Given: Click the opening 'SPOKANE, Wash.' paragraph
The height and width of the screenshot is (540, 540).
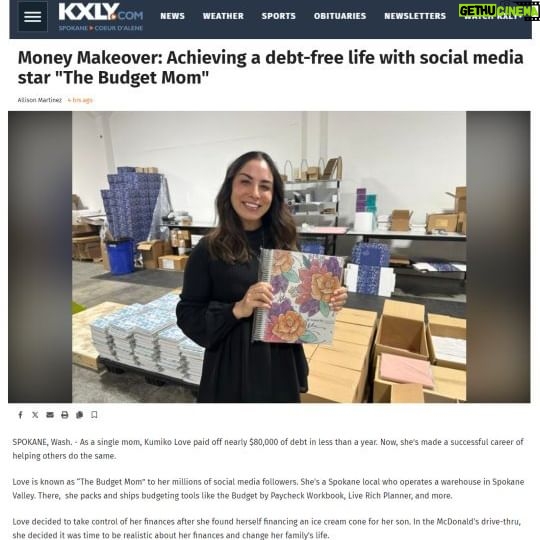Looking at the screenshot, I should click(x=268, y=449).
